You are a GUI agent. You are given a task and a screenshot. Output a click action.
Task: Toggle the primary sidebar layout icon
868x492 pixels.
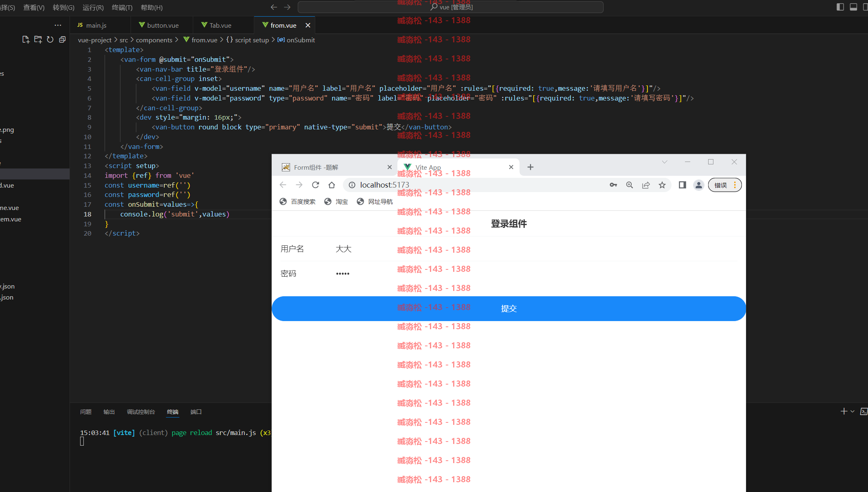(840, 7)
